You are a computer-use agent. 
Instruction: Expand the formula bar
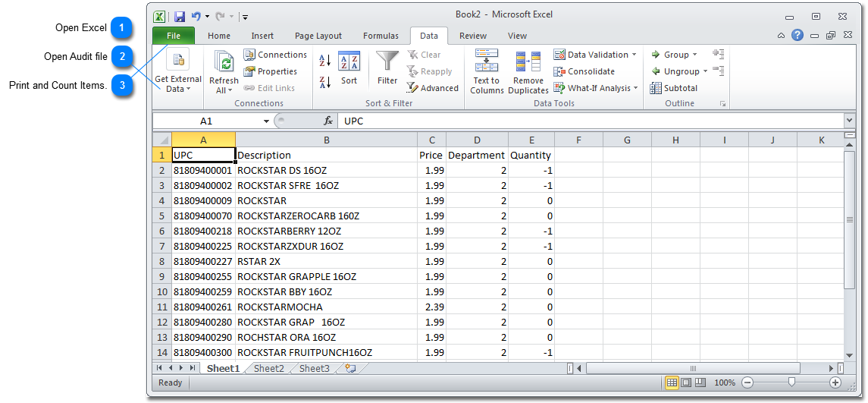point(849,121)
